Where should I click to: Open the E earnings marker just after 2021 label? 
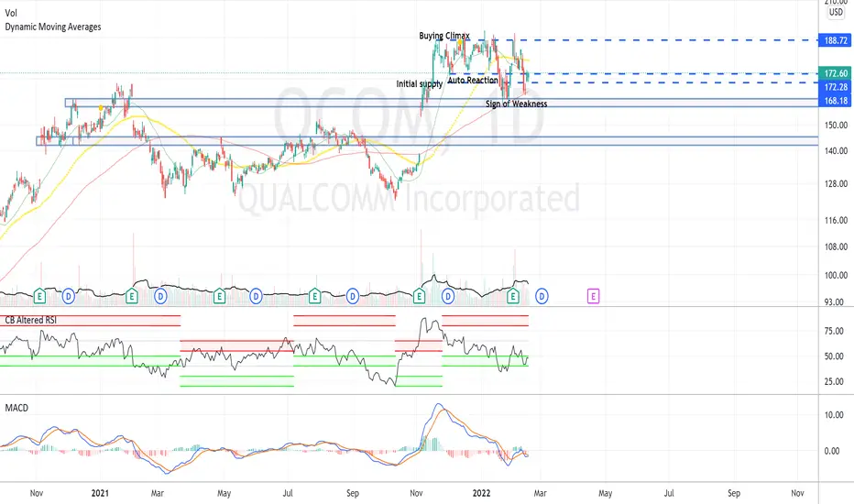click(x=131, y=296)
